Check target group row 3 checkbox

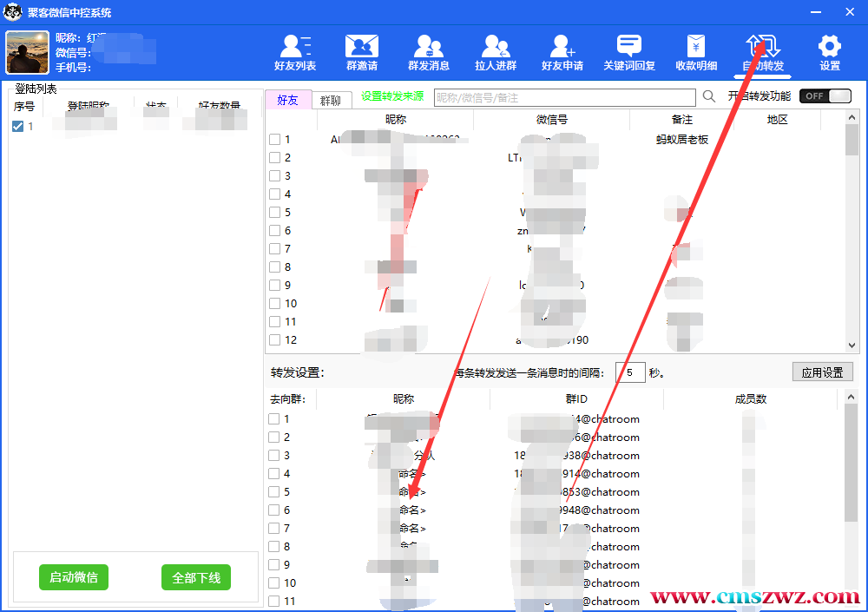274,456
